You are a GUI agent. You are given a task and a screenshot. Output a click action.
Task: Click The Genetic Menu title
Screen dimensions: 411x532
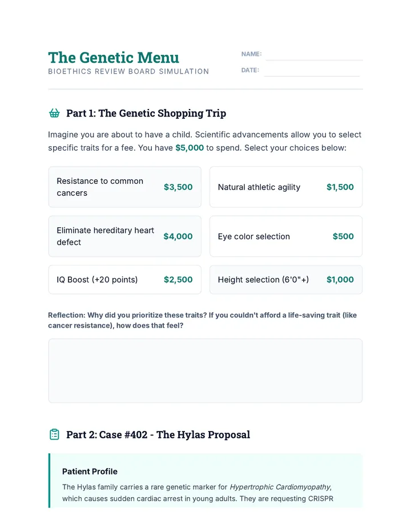pos(114,57)
